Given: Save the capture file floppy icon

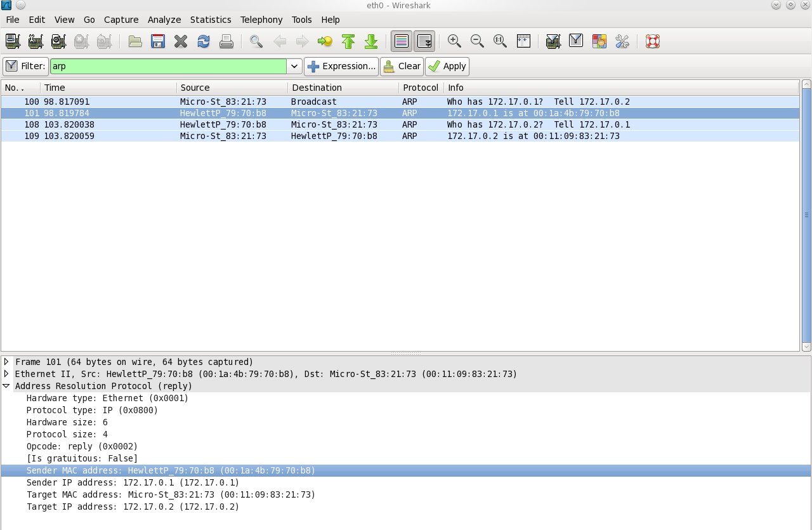Looking at the screenshot, I should tap(158, 42).
